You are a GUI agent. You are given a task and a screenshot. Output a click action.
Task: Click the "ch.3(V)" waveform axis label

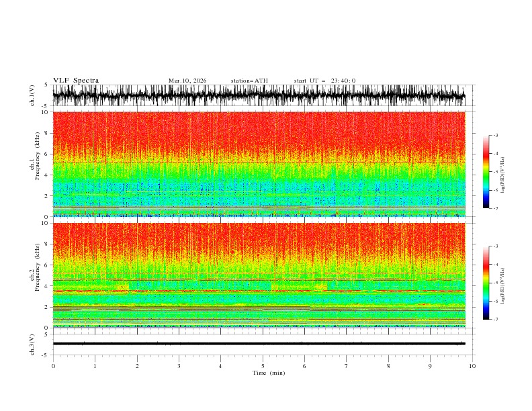point(32,345)
